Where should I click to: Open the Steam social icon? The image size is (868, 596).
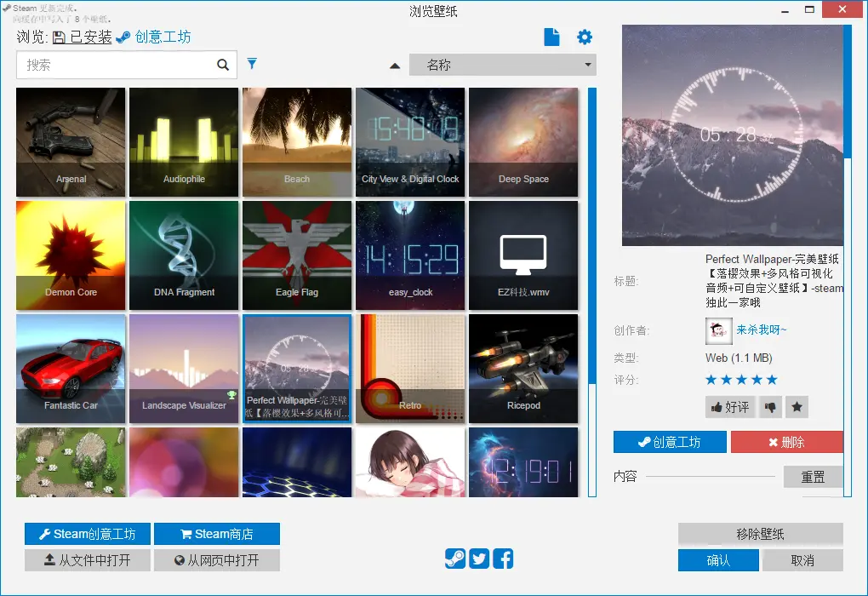tap(455, 559)
